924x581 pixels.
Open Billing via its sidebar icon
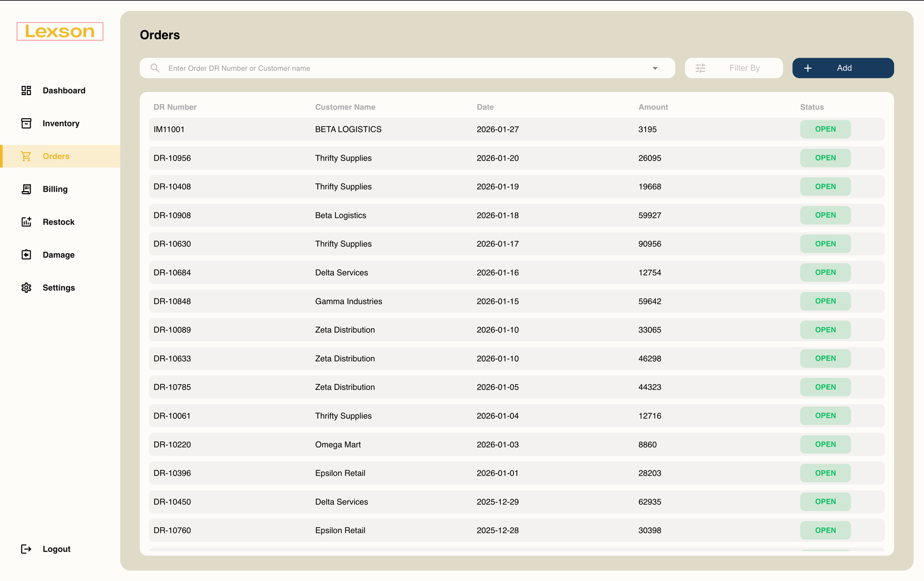click(x=26, y=189)
